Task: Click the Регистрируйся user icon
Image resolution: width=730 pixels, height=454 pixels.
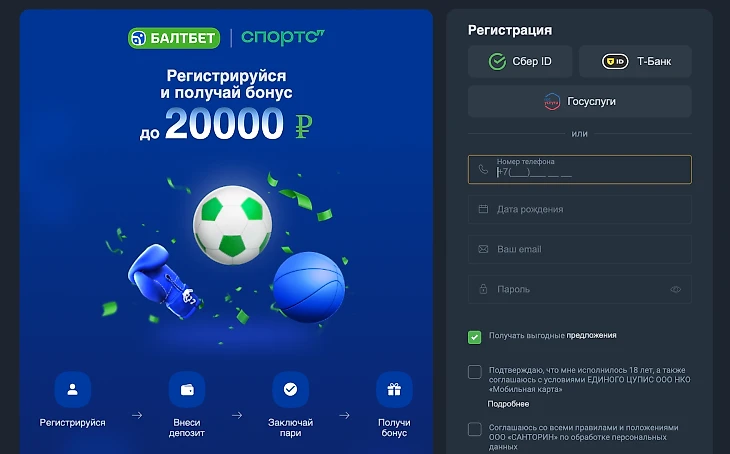Action: 73,389
